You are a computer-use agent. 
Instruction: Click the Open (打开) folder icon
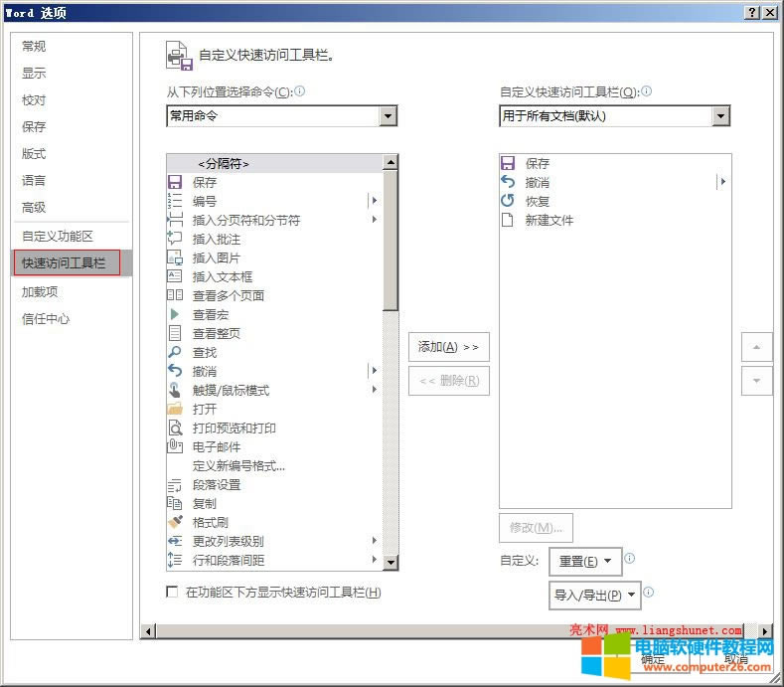pos(175,410)
